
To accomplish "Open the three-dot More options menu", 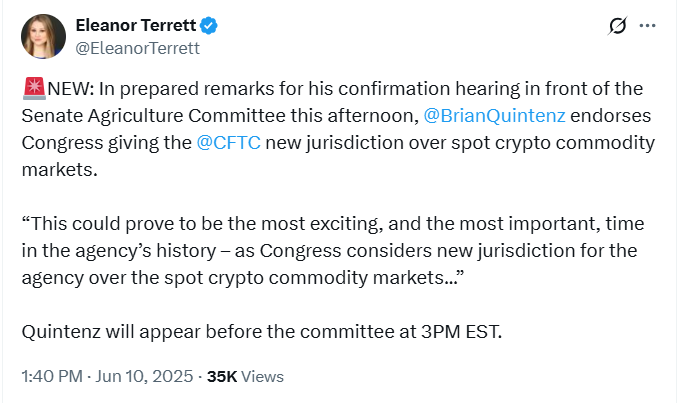I will coord(647,26).
